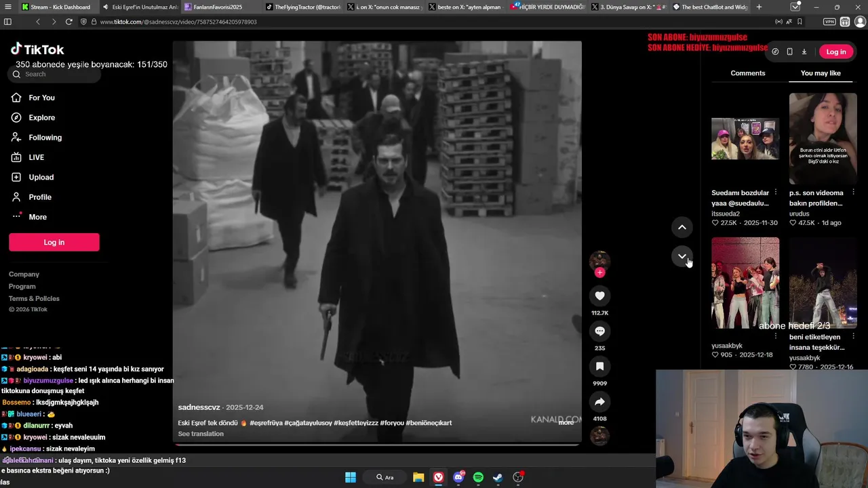This screenshot has height=488, width=868.
Task: Click the top-right Log in button
Action: click(x=835, y=52)
